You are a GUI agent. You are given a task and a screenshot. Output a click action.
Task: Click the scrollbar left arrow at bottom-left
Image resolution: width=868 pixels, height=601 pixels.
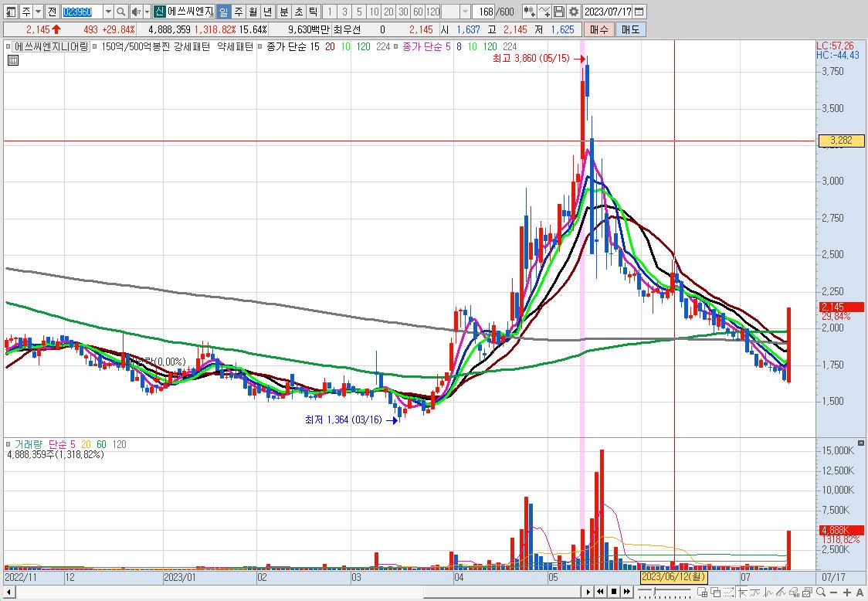tap(8, 593)
